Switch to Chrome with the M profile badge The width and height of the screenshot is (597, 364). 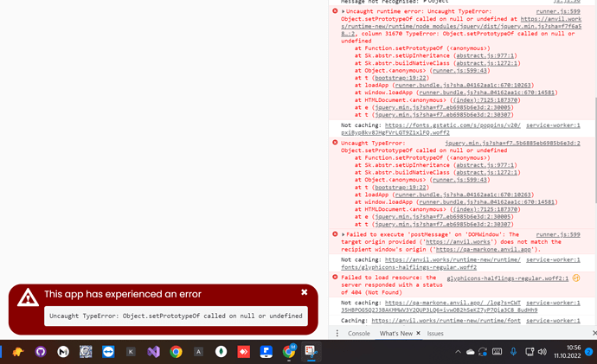pyautogui.click(x=289, y=351)
